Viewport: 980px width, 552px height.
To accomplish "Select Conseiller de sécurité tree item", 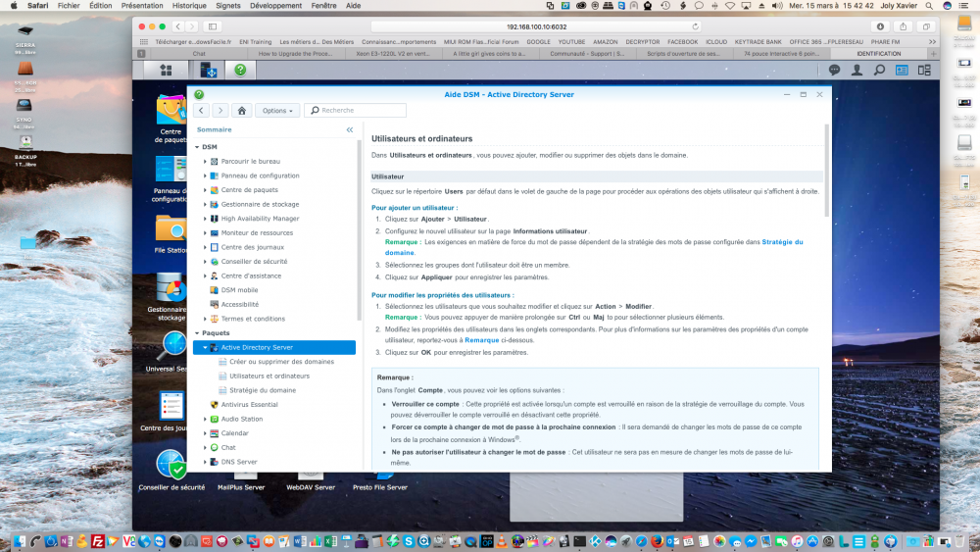I will (254, 262).
